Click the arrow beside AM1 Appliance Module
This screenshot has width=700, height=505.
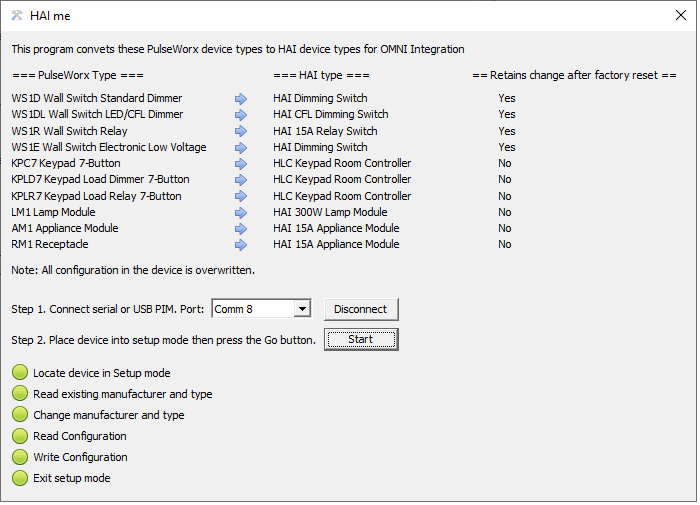point(241,229)
